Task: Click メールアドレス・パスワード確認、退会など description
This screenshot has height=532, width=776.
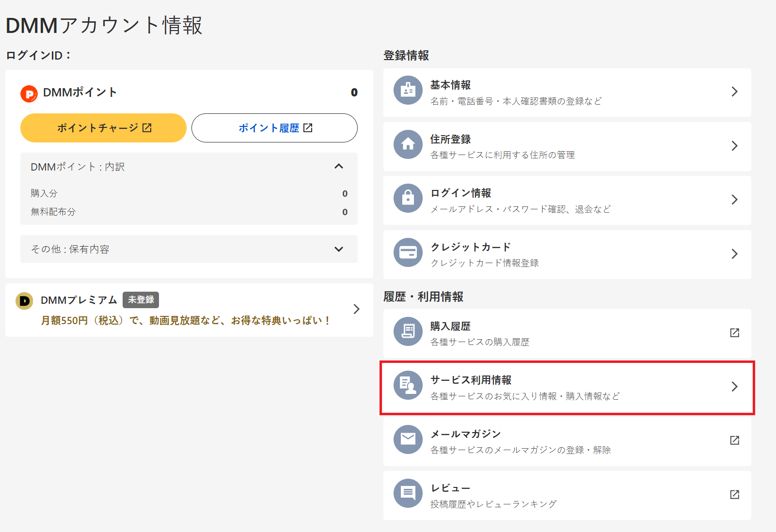Action: (x=521, y=209)
